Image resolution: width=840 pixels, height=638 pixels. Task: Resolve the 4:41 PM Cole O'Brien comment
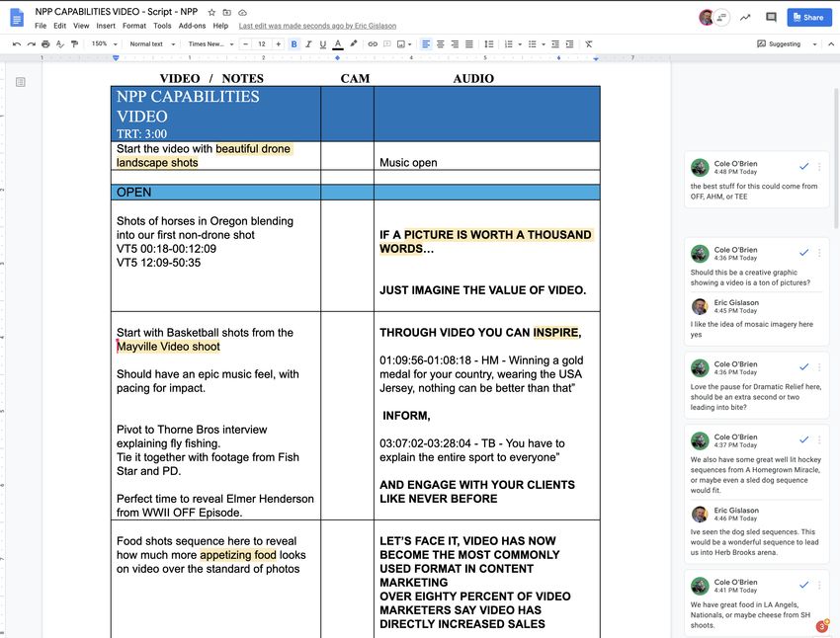point(803,585)
